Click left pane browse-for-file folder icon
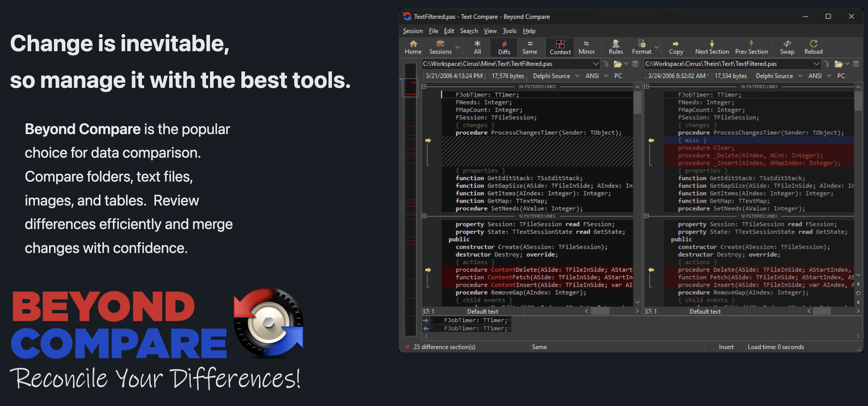This screenshot has width=868, height=406. pos(617,64)
